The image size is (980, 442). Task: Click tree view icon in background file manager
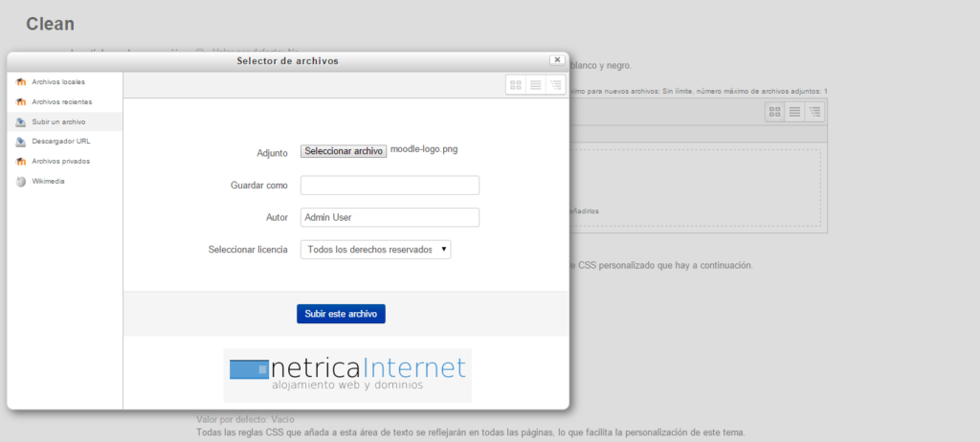pyautogui.click(x=814, y=112)
